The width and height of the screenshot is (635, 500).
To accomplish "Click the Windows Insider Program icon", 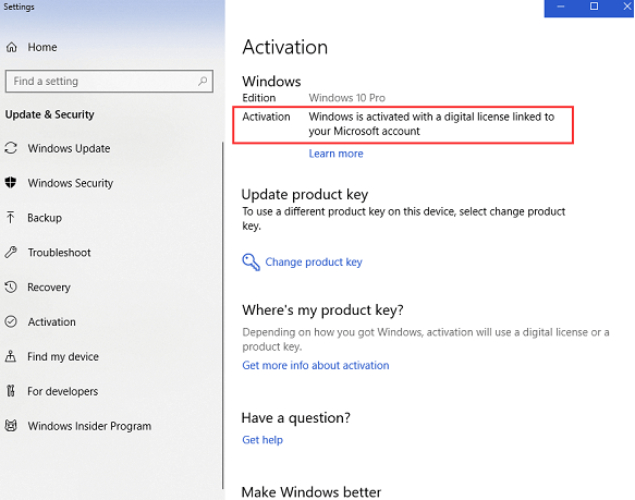I will click(x=12, y=426).
